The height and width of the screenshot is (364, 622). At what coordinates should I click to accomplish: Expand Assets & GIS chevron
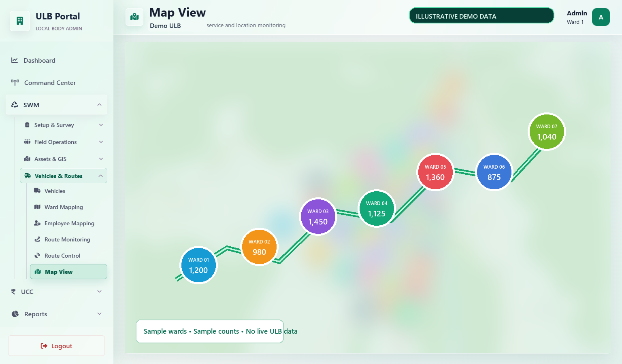[101, 159]
